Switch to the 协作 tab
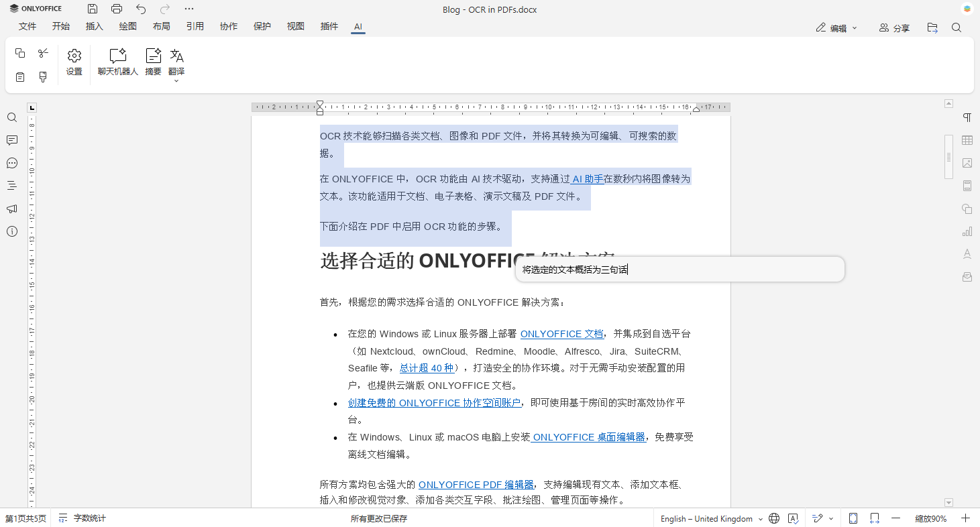Image resolution: width=980 pixels, height=527 pixels. point(229,27)
